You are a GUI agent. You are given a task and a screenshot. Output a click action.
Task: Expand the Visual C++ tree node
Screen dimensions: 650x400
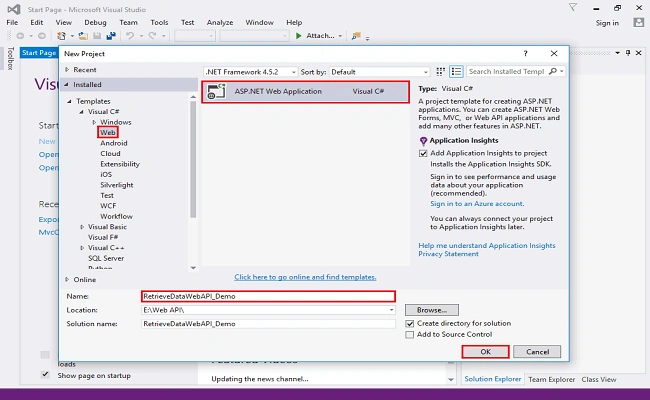[82, 248]
